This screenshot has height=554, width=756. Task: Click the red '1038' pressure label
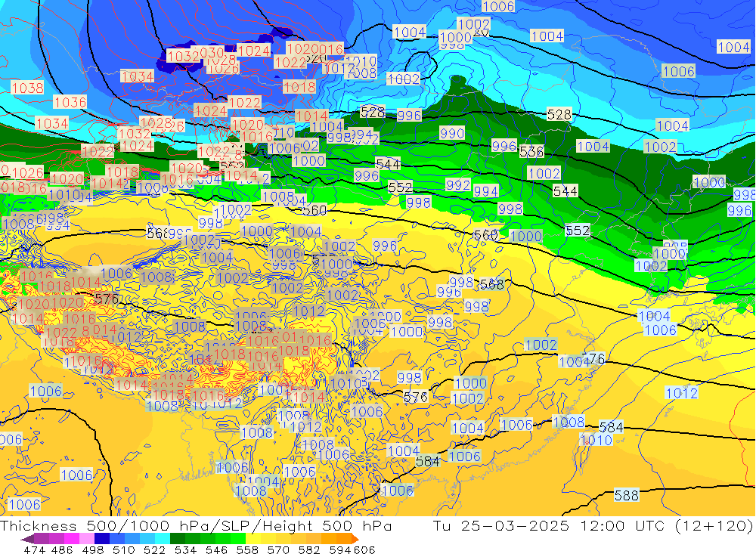point(27,88)
